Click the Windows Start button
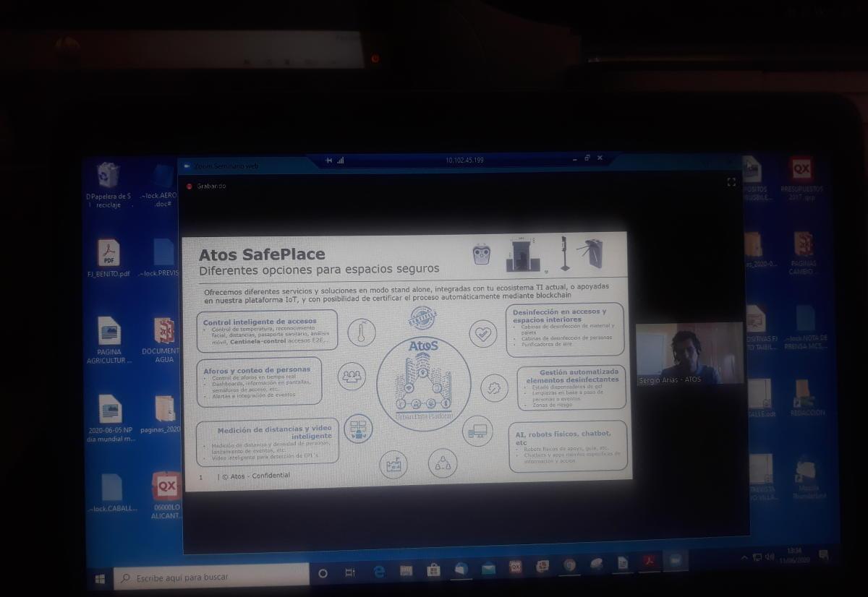Image resolution: width=868 pixels, height=597 pixels. pos(100,578)
